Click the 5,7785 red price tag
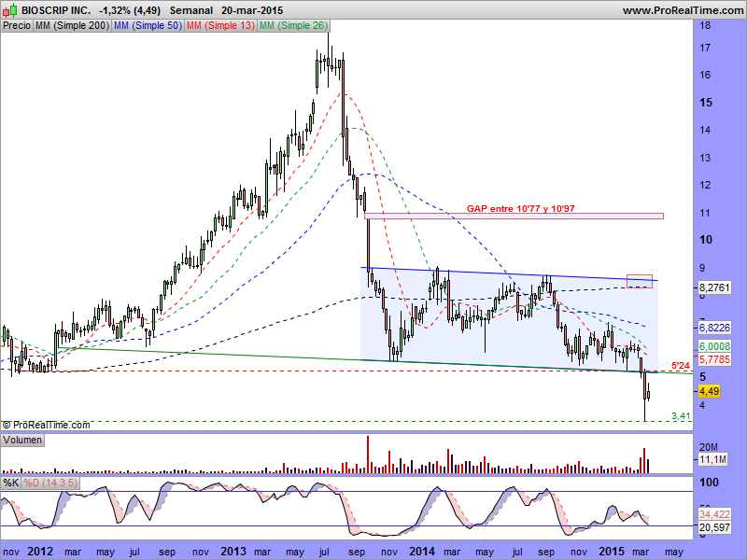 pyautogui.click(x=714, y=359)
